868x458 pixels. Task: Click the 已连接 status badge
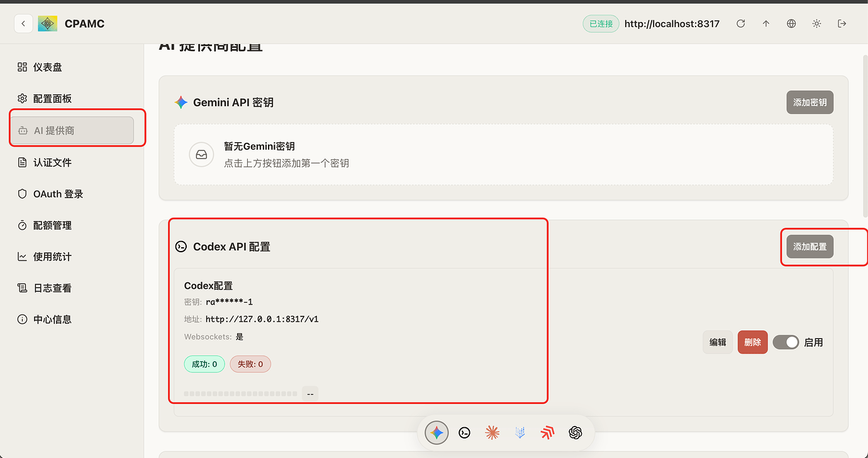601,24
